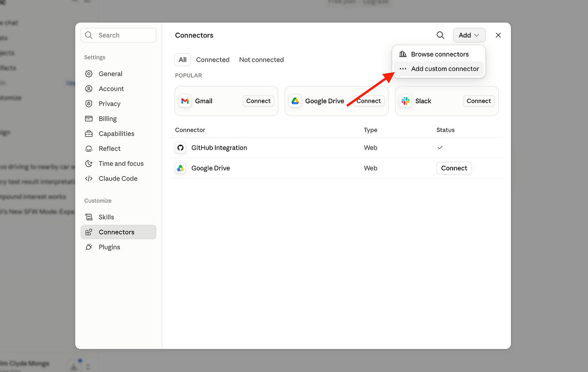This screenshot has height=372, width=588.
Task: Click the Google Drive logo in popular card
Action: click(x=295, y=101)
